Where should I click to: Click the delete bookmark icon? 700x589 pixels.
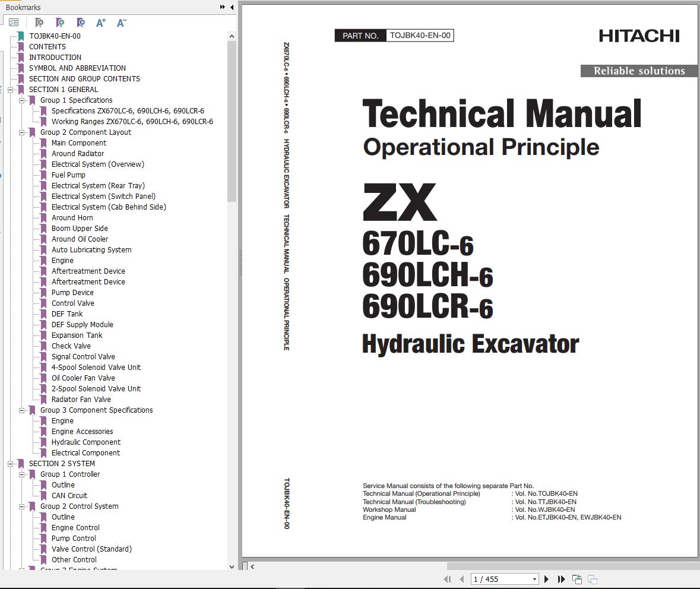tap(39, 23)
